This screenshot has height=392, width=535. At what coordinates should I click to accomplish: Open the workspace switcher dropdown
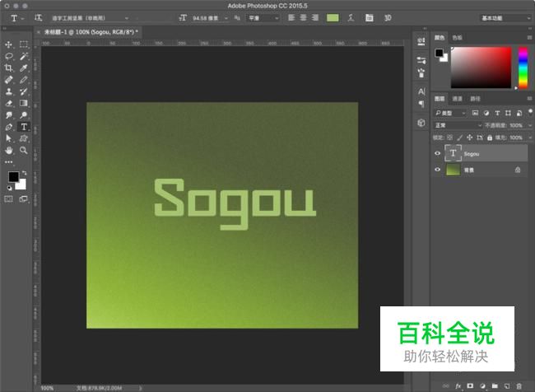tap(505, 18)
